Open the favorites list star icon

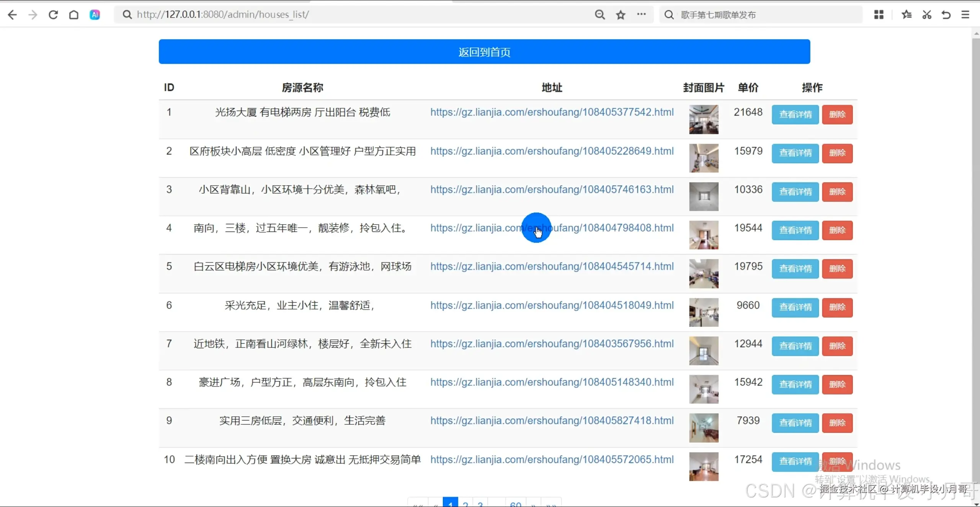(906, 15)
